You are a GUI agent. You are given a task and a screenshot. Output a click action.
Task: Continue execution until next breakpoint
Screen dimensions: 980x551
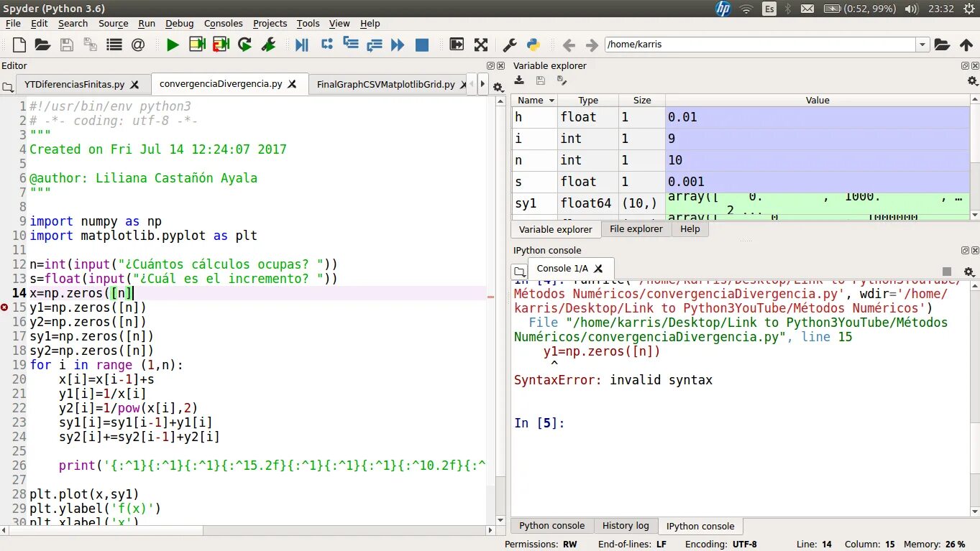398,45
